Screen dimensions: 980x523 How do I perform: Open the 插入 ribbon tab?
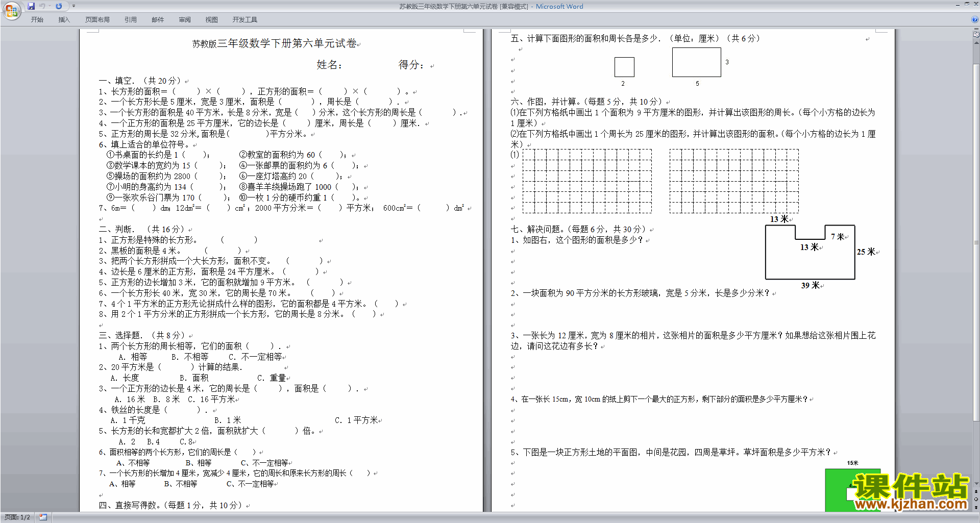tap(64, 20)
